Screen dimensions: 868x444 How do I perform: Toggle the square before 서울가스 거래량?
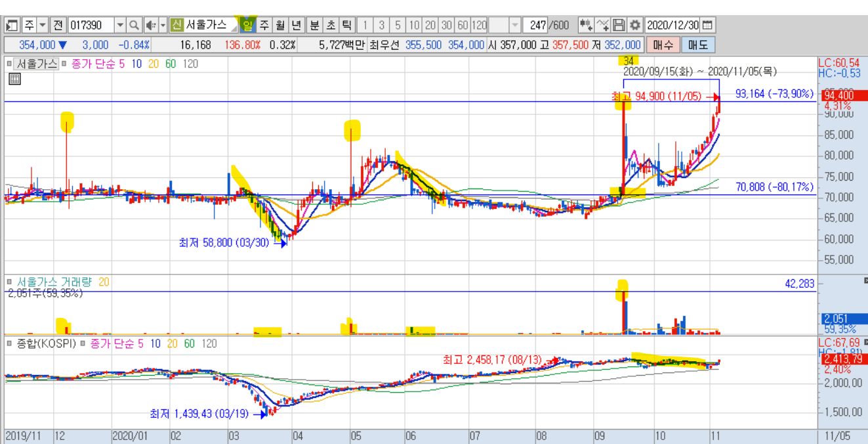click(x=9, y=282)
